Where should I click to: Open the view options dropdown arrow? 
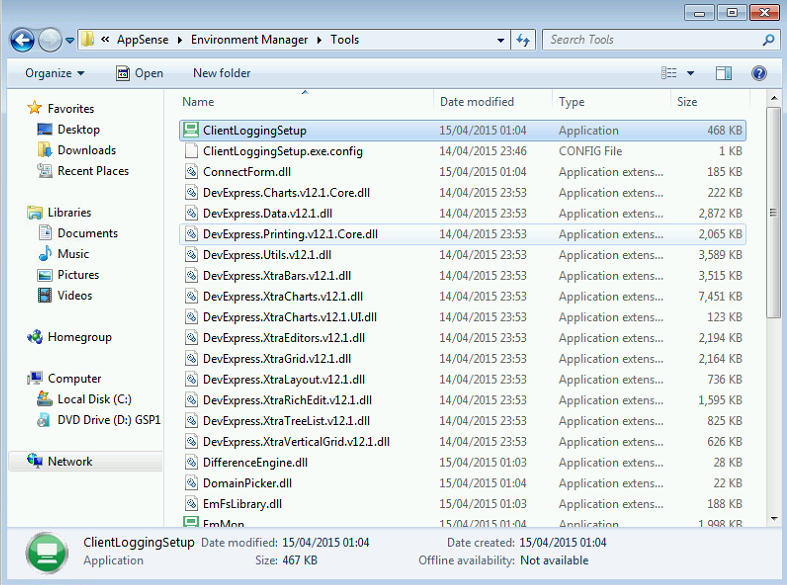691,73
